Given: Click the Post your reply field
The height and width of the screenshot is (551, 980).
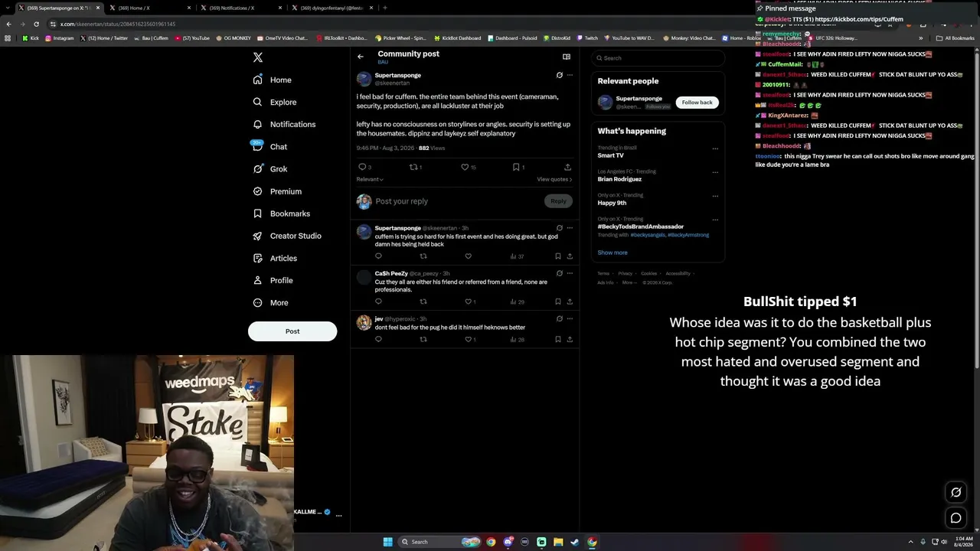Looking at the screenshot, I should [458, 201].
